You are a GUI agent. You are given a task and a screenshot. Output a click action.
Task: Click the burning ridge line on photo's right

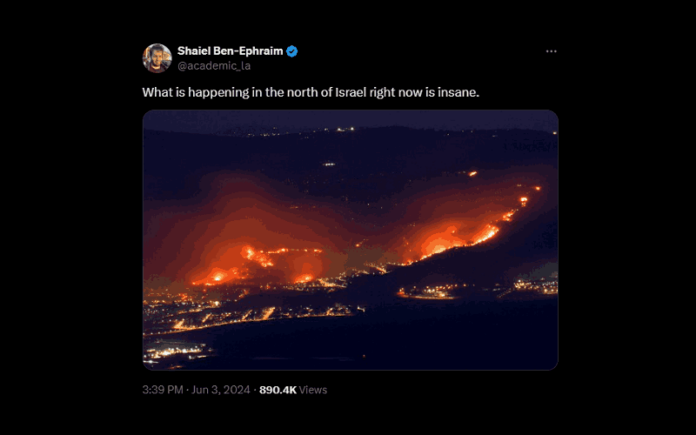coord(470,235)
